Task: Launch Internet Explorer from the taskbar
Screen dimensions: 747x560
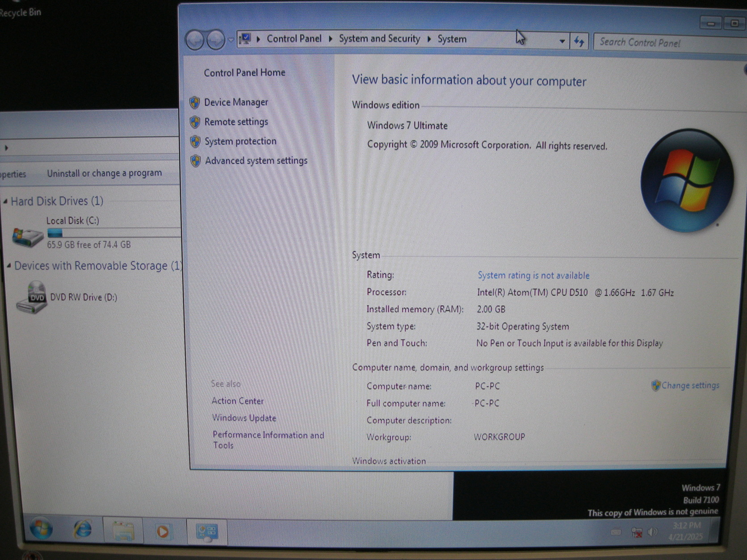Action: click(x=83, y=530)
